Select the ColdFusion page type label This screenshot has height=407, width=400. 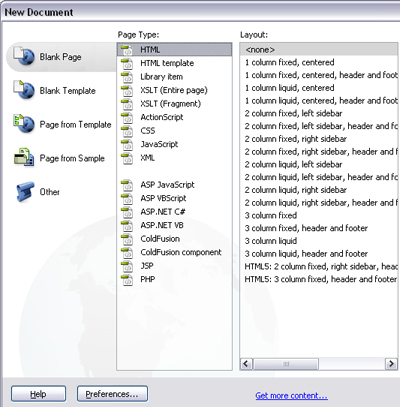click(x=160, y=239)
